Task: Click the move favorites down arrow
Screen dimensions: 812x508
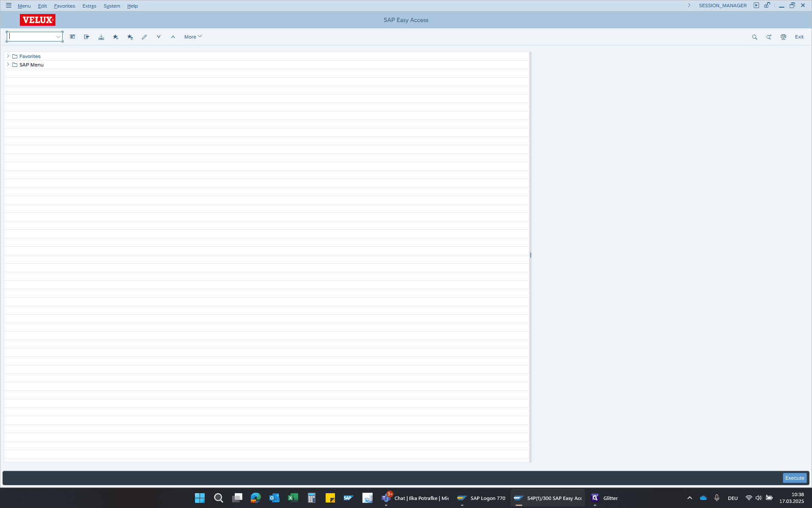Action: (159, 37)
